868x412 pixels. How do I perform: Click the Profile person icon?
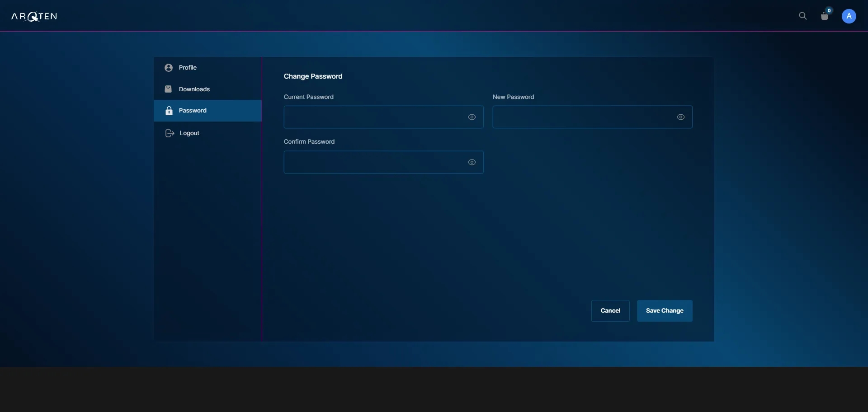click(169, 68)
